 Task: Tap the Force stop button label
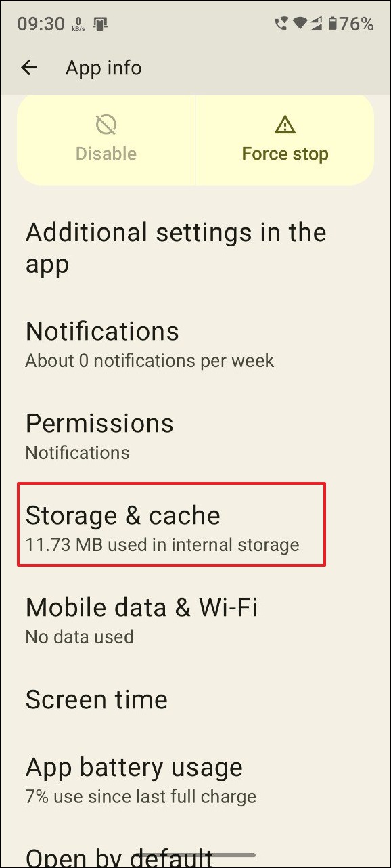click(285, 154)
